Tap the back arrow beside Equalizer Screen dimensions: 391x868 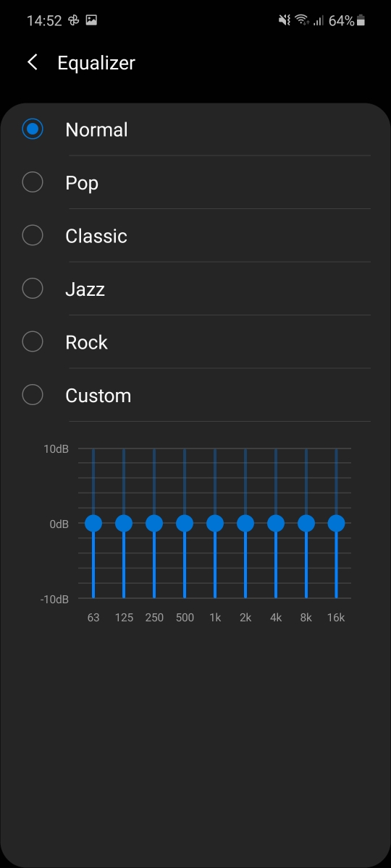point(32,63)
